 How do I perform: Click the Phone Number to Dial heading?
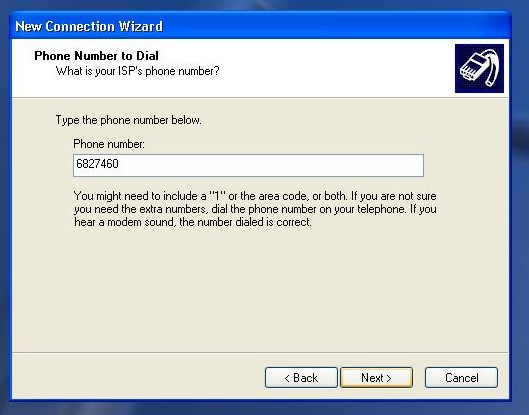[96, 56]
